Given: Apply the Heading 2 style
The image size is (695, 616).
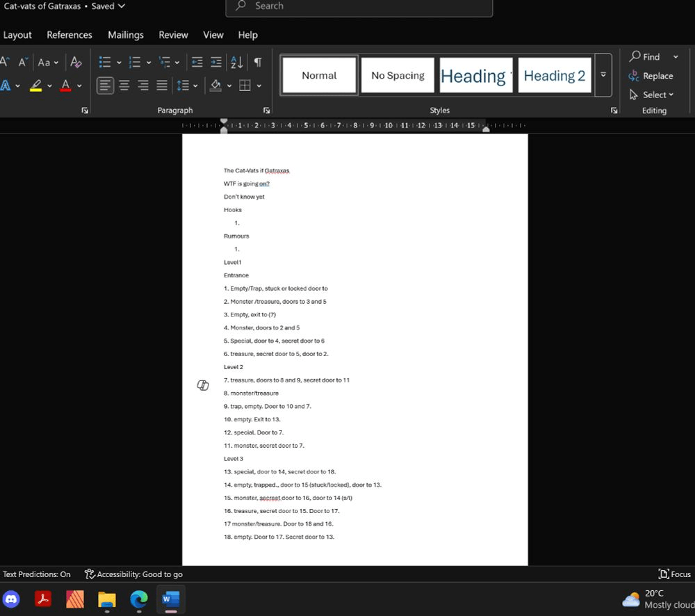Looking at the screenshot, I should point(554,76).
